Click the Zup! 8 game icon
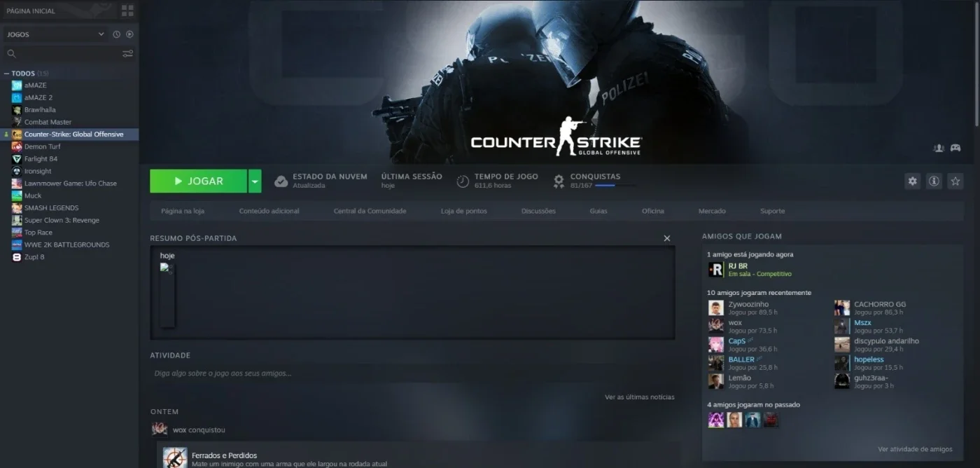The width and height of the screenshot is (980, 468). (x=17, y=257)
